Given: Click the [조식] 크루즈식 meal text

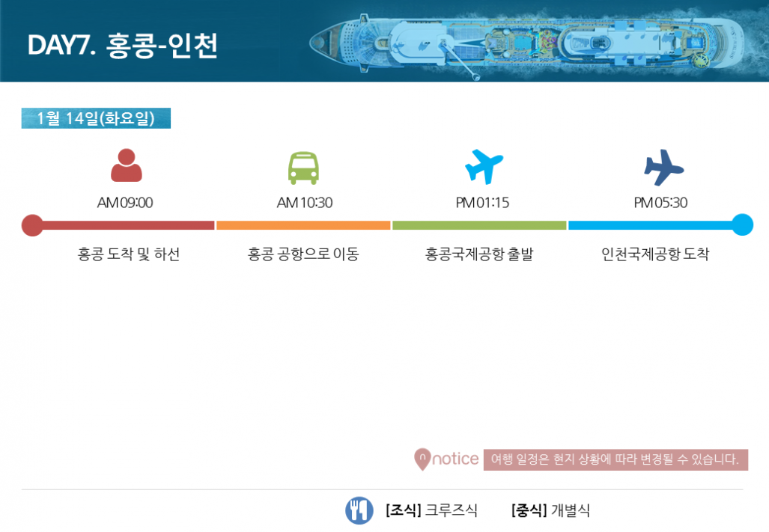Looking at the screenshot, I should 431,510.
